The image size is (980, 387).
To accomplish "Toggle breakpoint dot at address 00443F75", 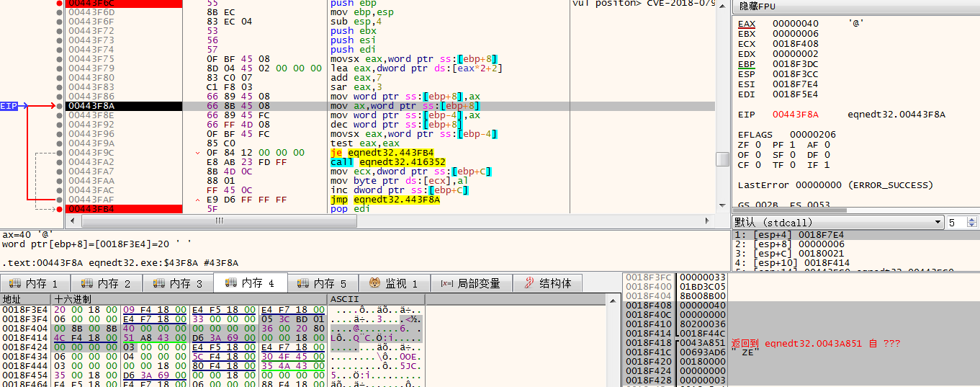I will [x=58, y=59].
